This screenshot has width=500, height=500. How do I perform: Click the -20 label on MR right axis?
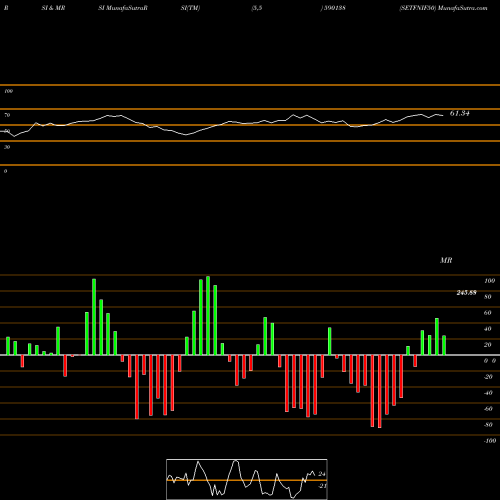click(488, 377)
